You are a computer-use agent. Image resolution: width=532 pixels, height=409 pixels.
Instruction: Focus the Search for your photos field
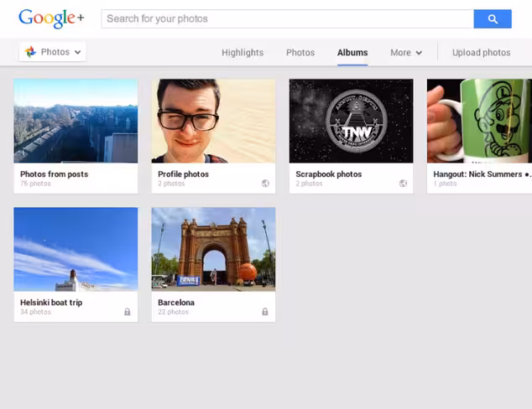click(287, 19)
